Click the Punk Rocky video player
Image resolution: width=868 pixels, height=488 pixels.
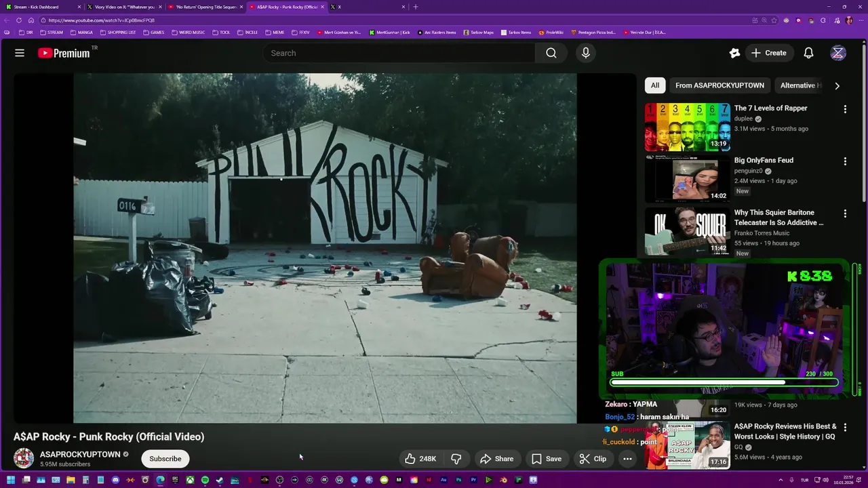click(325, 248)
